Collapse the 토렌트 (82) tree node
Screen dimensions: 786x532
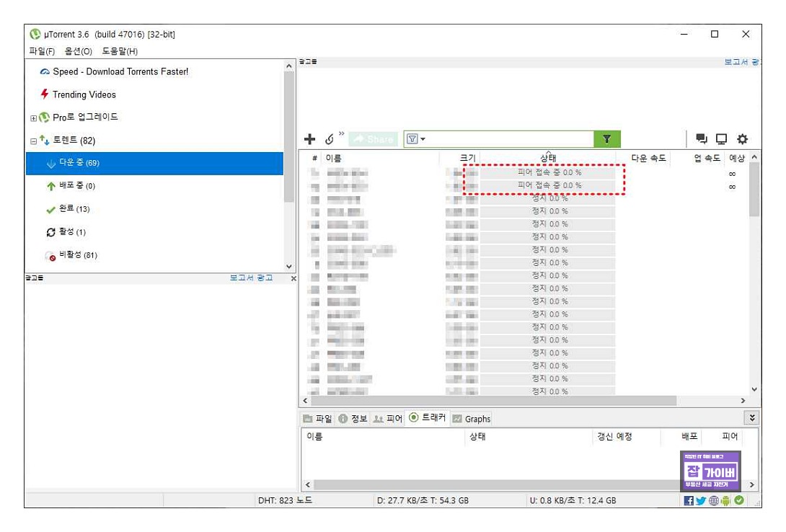click(x=34, y=141)
